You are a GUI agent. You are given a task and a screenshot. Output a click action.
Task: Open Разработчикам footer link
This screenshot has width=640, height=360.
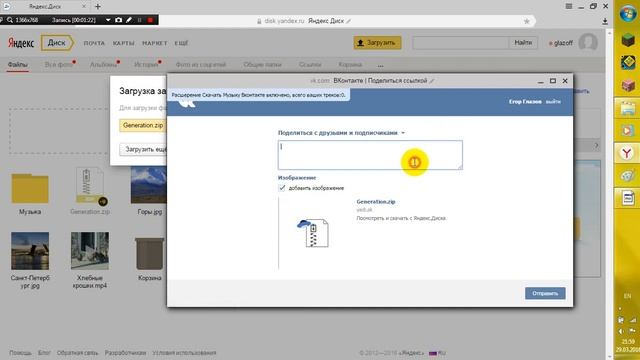[125, 353]
